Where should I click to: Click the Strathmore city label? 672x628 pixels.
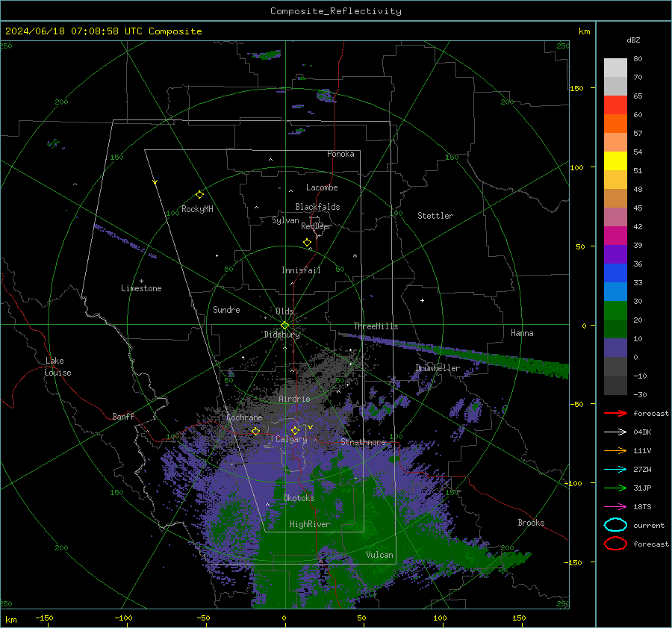[x=363, y=442]
